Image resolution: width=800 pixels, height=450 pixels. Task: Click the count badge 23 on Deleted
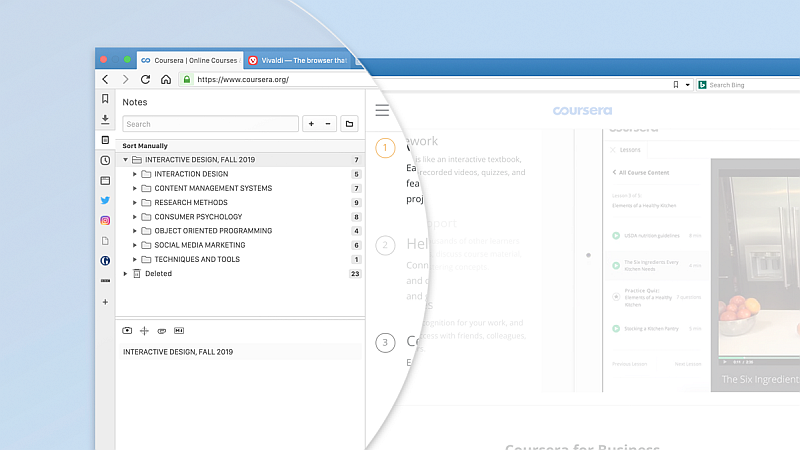click(355, 273)
